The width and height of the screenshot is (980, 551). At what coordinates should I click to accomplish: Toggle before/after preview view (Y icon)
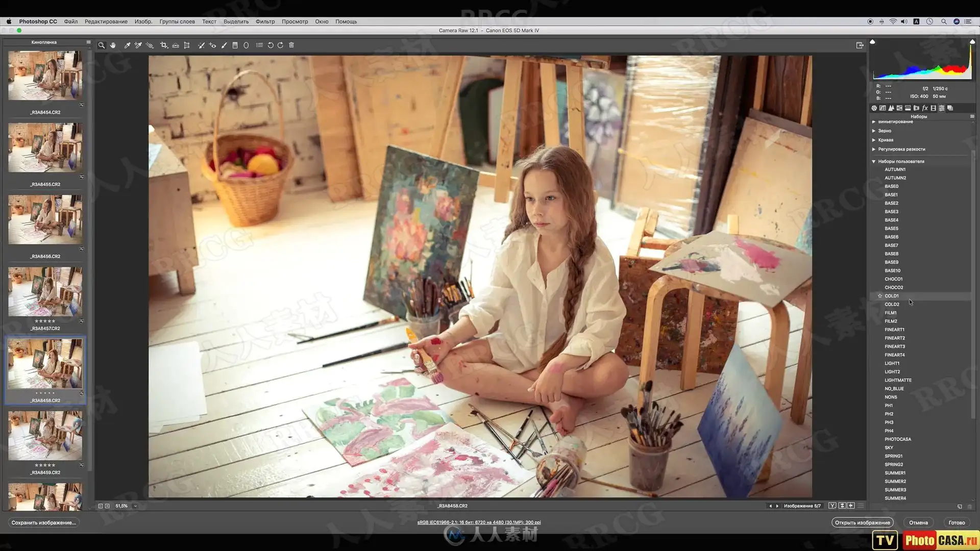(832, 506)
